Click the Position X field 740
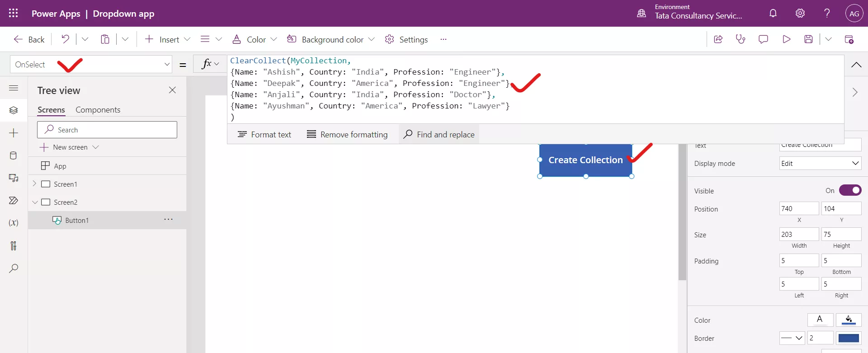This screenshot has width=868, height=353. coord(799,208)
